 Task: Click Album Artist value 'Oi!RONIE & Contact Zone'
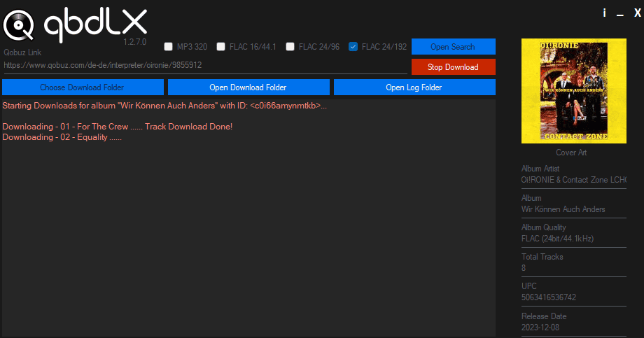point(574,180)
